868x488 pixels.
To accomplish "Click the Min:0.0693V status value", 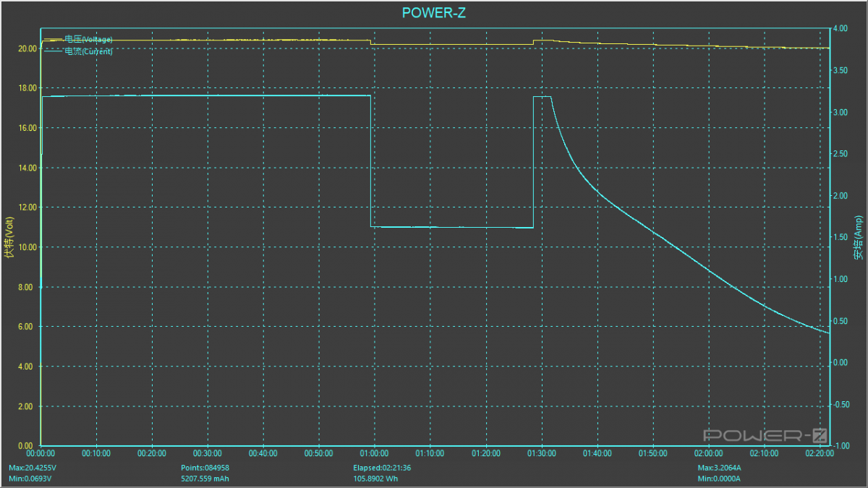I will (x=31, y=479).
